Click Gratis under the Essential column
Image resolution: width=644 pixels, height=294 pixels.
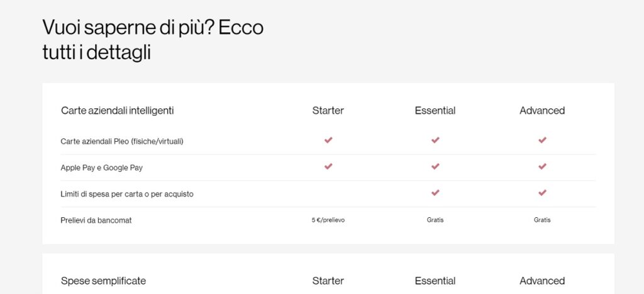point(435,220)
